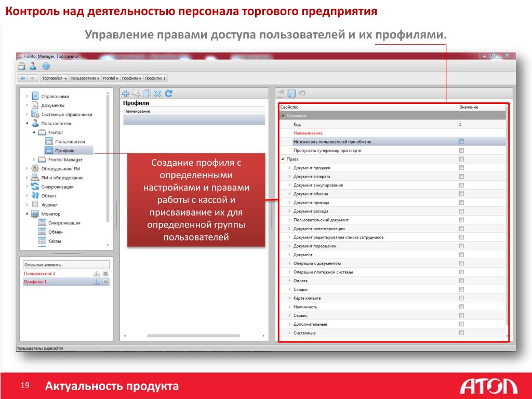The image size is (532, 399).
Task: Select Профили item in the tree
Action: click(69, 150)
